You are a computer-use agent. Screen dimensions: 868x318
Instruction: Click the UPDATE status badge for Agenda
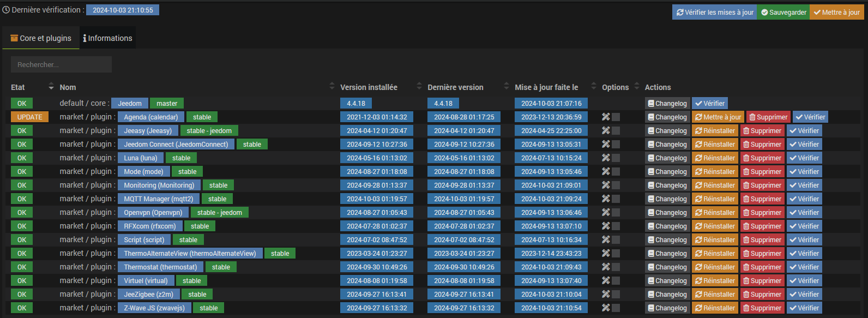click(30, 117)
